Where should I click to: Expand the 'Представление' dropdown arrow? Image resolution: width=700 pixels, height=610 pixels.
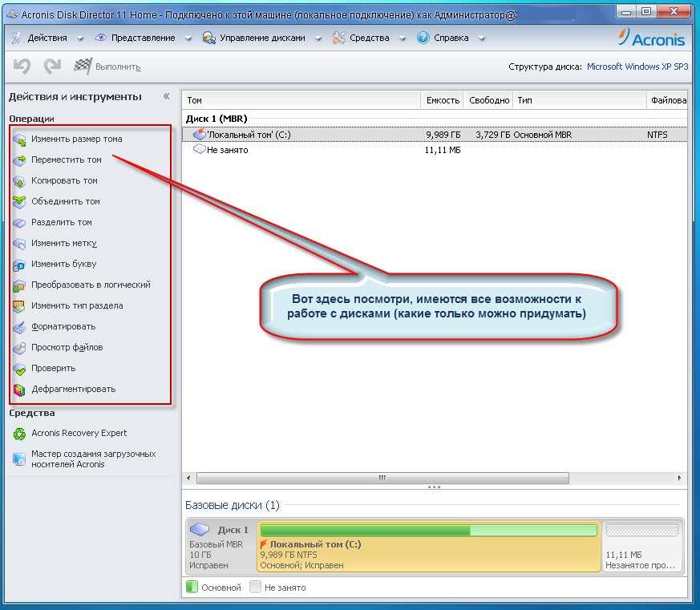pyautogui.click(x=188, y=38)
